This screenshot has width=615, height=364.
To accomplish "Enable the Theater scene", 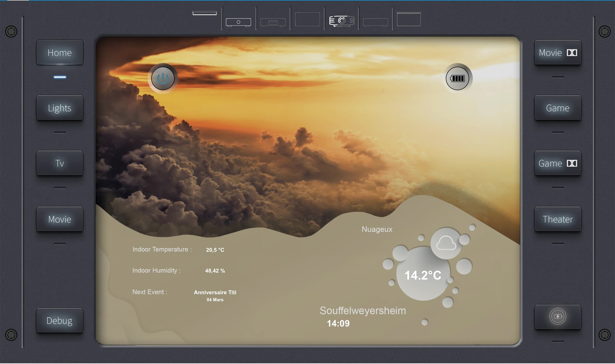I will [x=558, y=219].
